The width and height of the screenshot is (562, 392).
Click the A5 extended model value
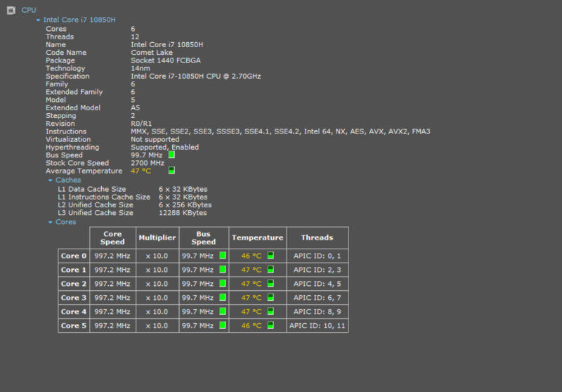[x=135, y=108]
